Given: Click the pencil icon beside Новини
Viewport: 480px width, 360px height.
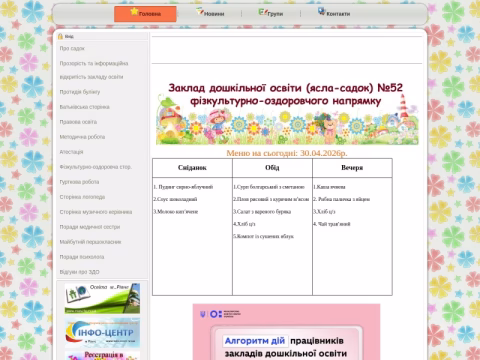Looking at the screenshot, I should click(x=200, y=11).
